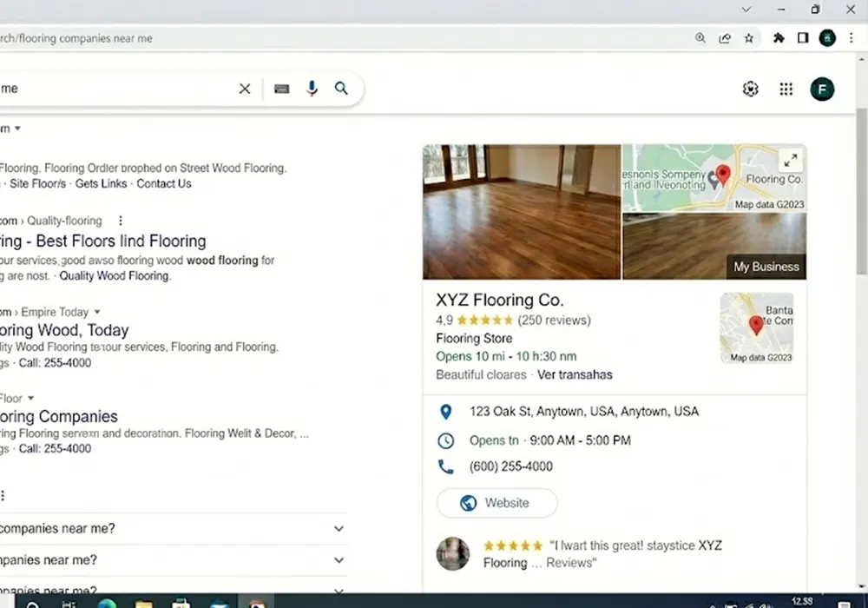The height and width of the screenshot is (608, 868).
Task: Open the wood floor room photo
Action: point(522,212)
